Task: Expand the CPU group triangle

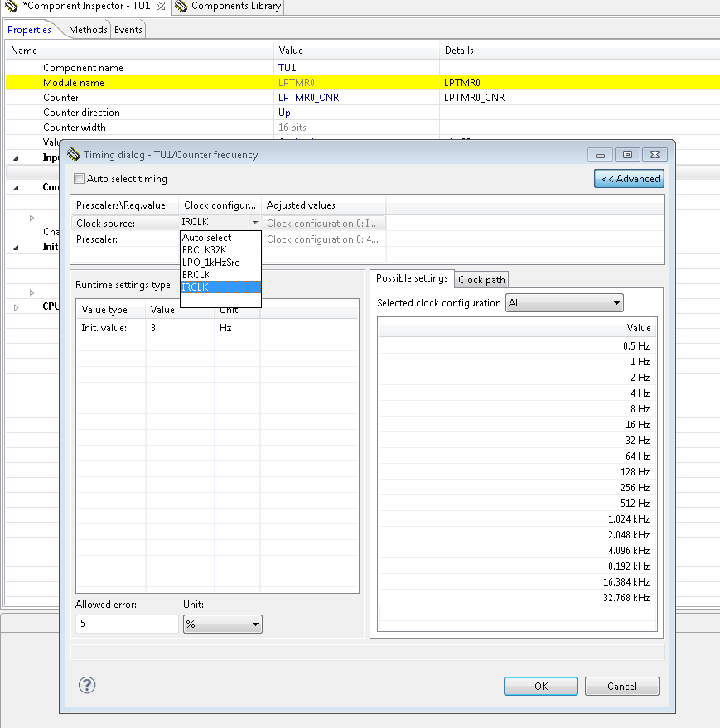Action: [17, 307]
